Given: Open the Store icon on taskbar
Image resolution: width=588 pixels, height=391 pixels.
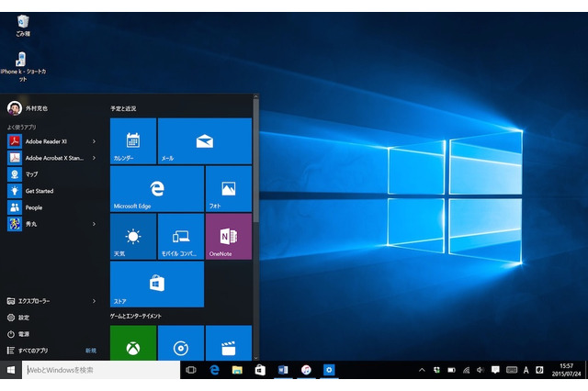Looking at the screenshot, I should pyautogui.click(x=260, y=370).
